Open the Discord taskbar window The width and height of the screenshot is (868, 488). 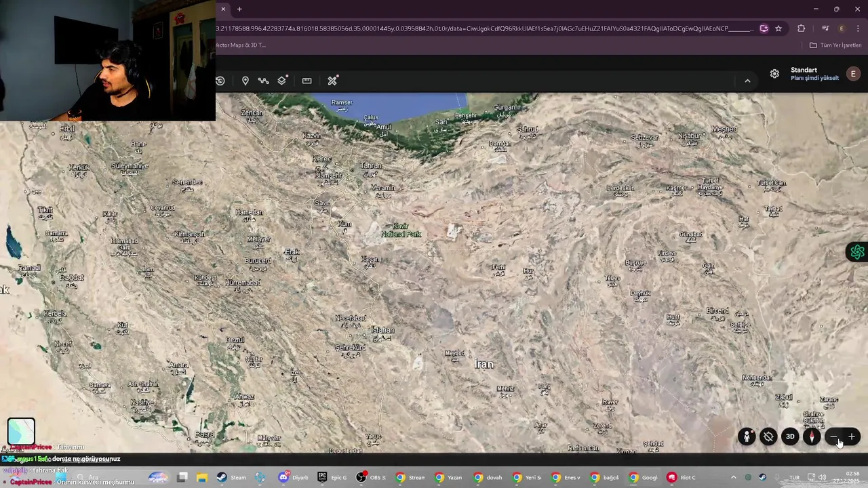(294, 477)
